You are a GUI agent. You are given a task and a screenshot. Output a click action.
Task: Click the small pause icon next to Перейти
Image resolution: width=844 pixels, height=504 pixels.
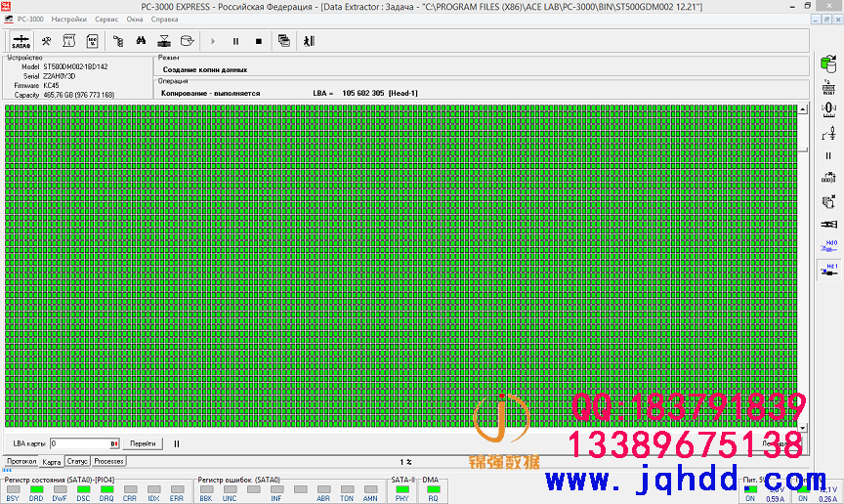click(177, 443)
